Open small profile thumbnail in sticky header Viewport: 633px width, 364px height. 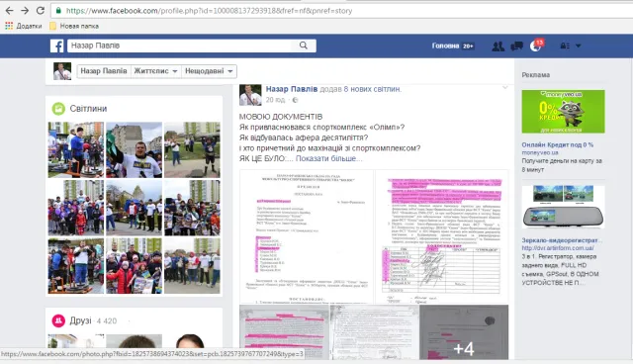(62, 71)
